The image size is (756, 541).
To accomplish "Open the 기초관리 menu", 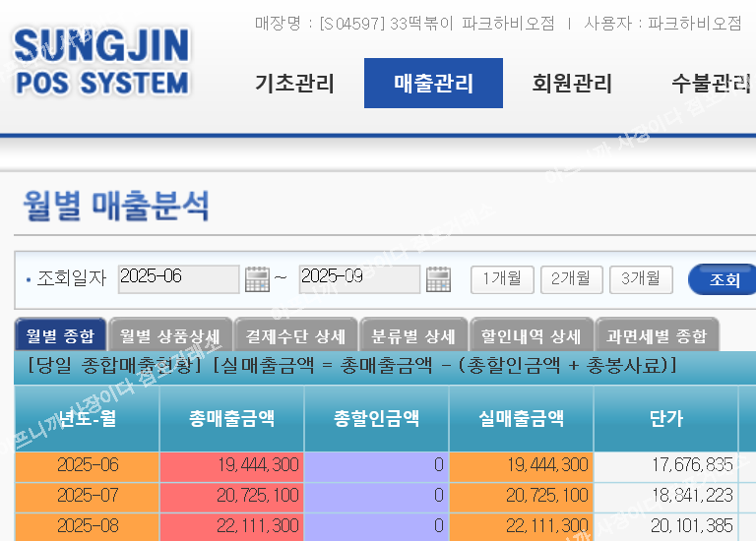I will (294, 84).
